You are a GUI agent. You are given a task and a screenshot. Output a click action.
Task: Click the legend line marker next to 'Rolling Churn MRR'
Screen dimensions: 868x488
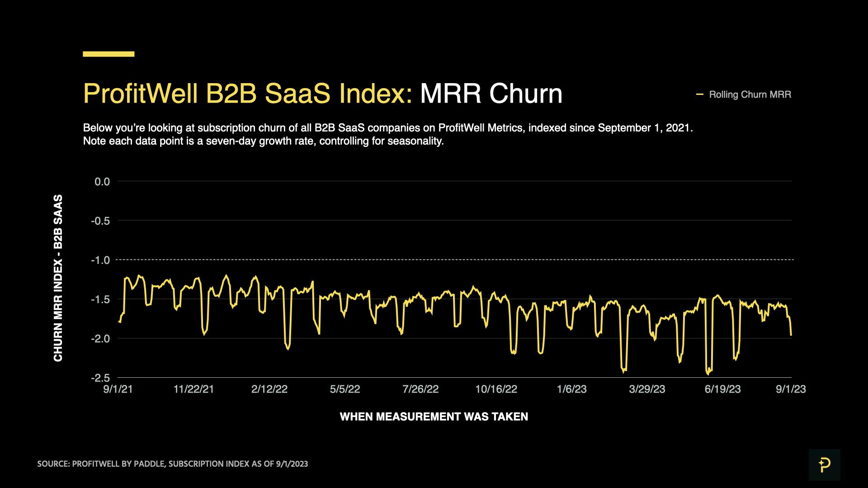(x=700, y=94)
